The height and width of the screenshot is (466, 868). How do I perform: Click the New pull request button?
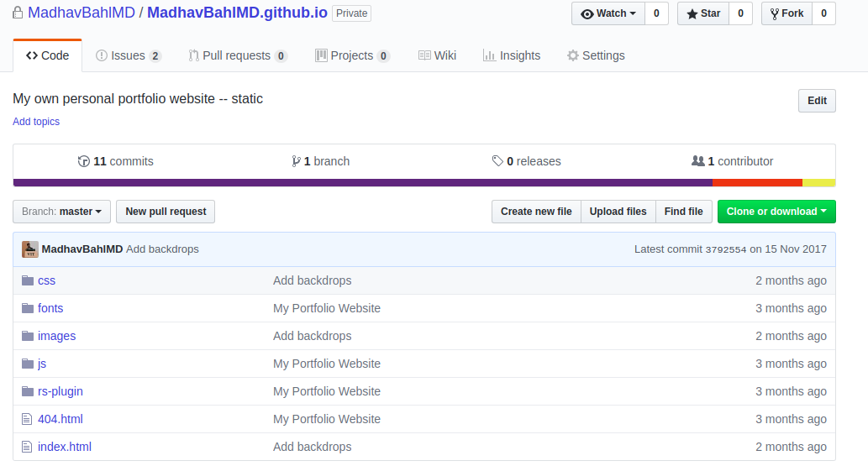coord(166,212)
